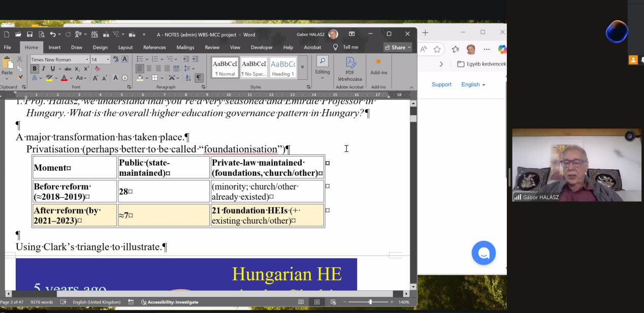Expand the Styles gallery more arrow
The width and height of the screenshot is (644, 313).
click(x=303, y=68)
